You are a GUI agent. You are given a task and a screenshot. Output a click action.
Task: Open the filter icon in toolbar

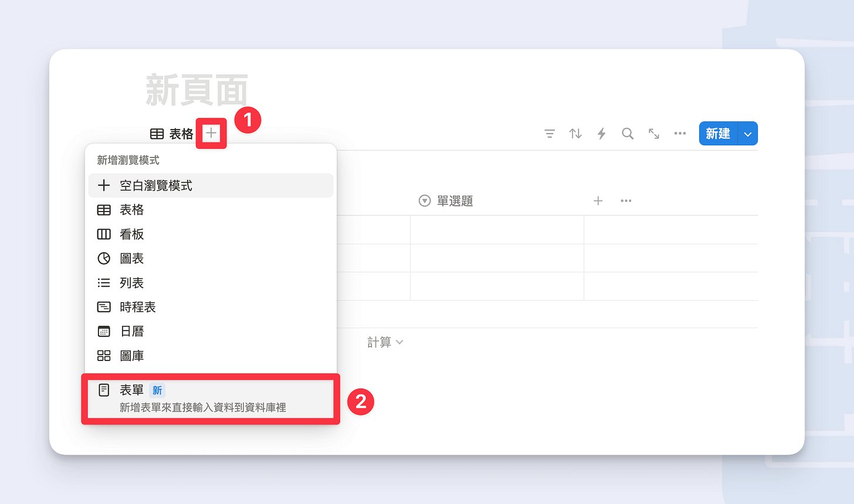pos(550,134)
